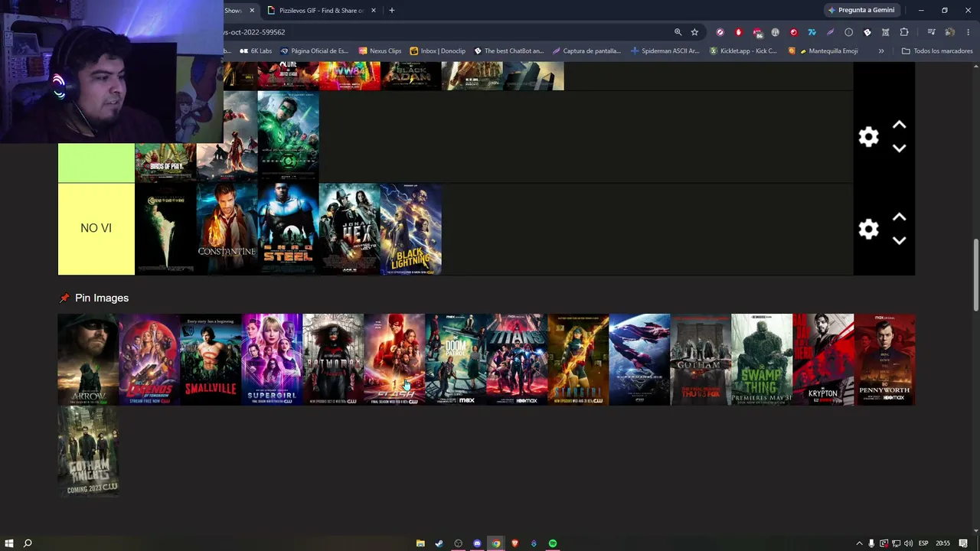Open Inbox | Donoclip bookmark
The height and width of the screenshot is (551, 980).
click(x=437, y=51)
